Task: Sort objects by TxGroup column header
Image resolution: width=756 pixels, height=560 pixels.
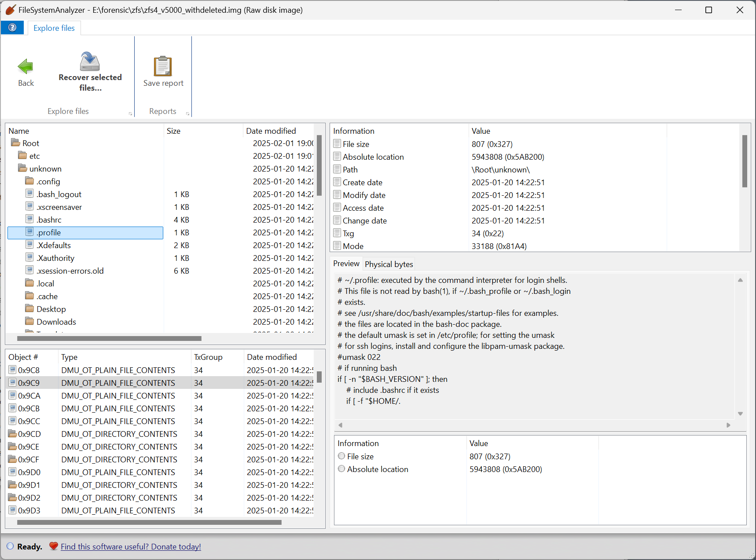Action: click(x=217, y=357)
